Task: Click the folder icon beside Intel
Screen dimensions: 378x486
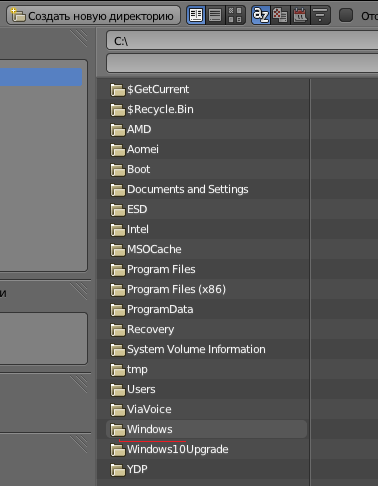Action: point(118,230)
